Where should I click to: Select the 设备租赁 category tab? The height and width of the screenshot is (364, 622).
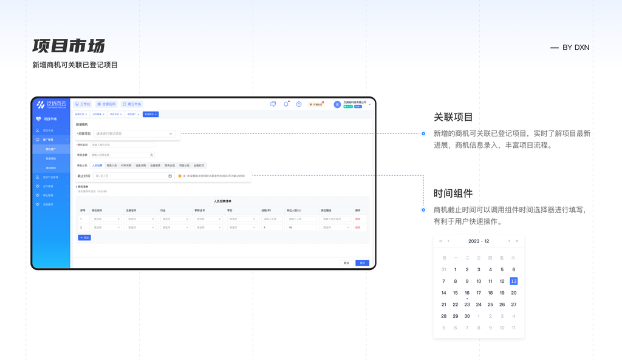pos(155,166)
